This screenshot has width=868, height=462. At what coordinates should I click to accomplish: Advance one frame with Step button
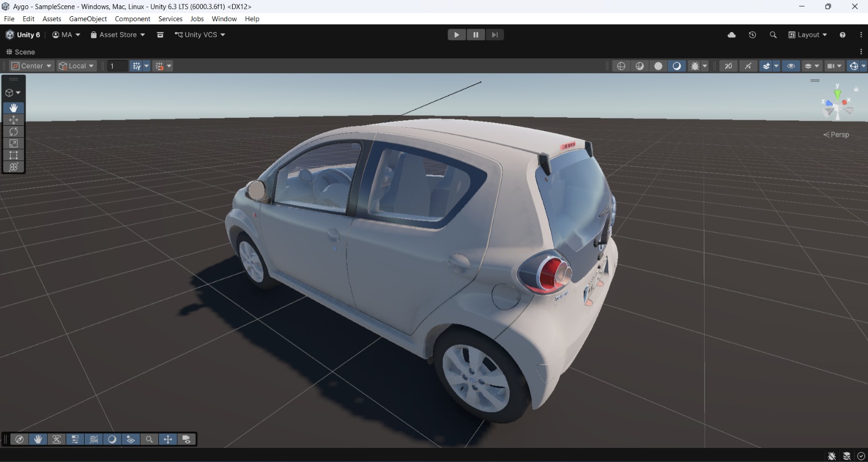point(495,35)
